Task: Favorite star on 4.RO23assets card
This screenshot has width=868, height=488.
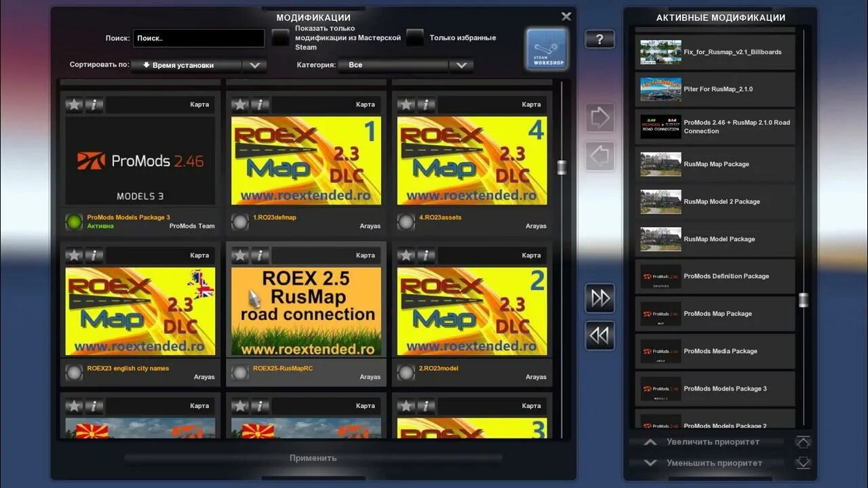Action: click(x=406, y=104)
